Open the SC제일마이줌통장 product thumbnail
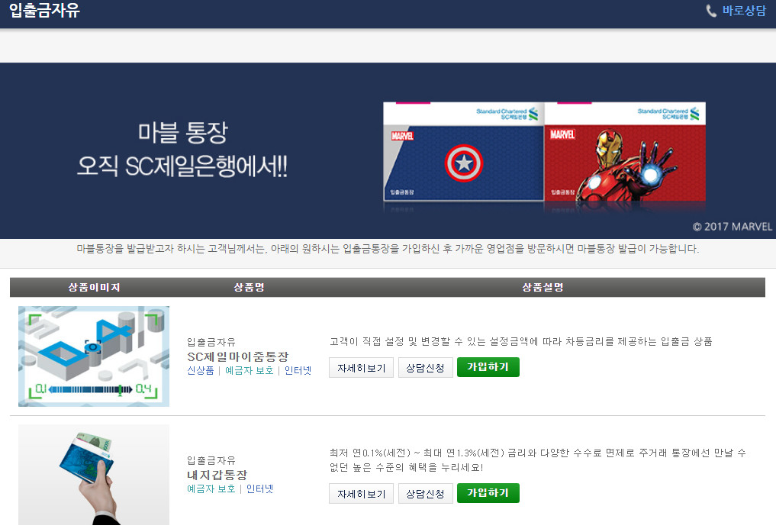 coord(94,356)
